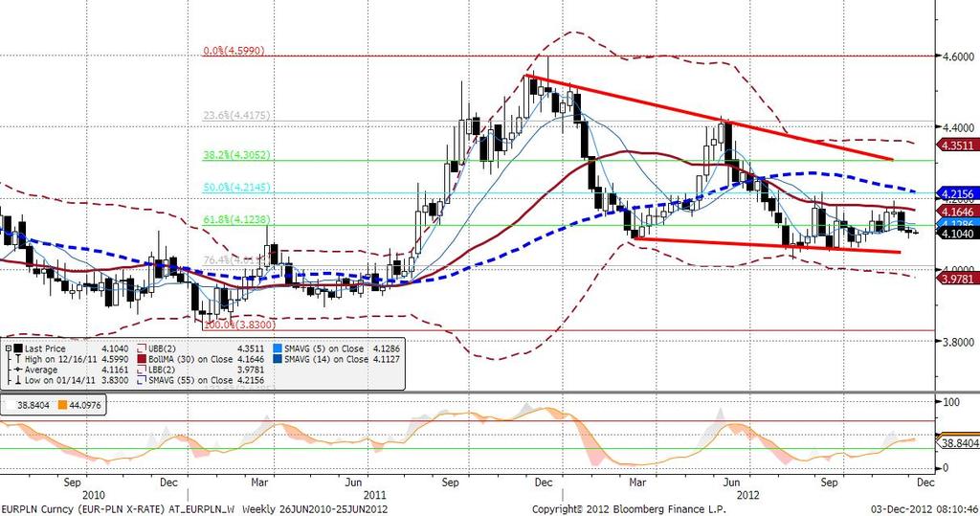Click the 2012 year label on time axis
Image resolution: width=980 pixels, height=516 pixels.
[747, 495]
